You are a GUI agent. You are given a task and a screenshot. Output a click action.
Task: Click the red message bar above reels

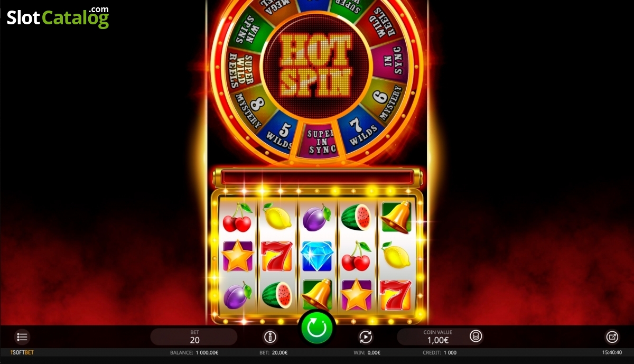(x=317, y=176)
